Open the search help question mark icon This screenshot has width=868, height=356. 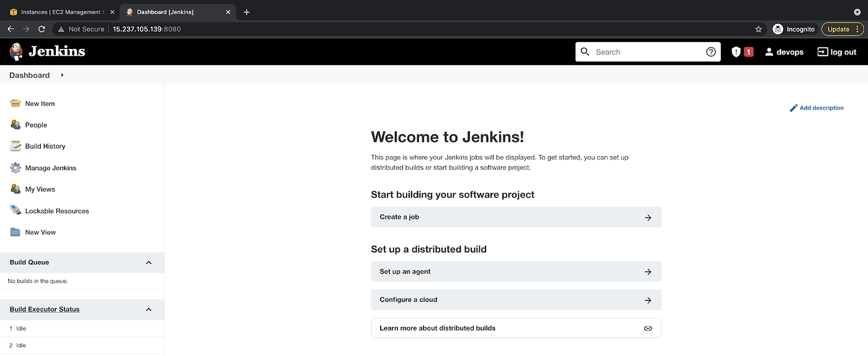711,52
